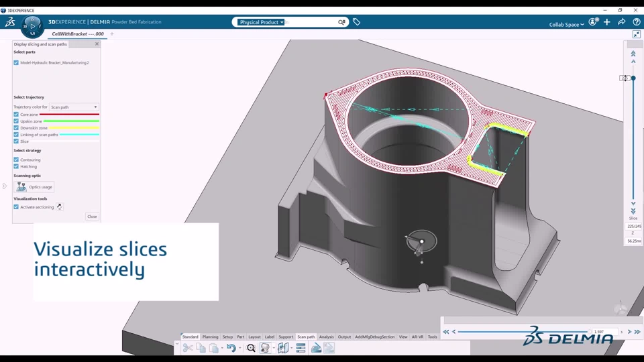The height and width of the screenshot is (362, 644).
Task: Toggle the Hatching strategy checkbox
Action: point(16,166)
